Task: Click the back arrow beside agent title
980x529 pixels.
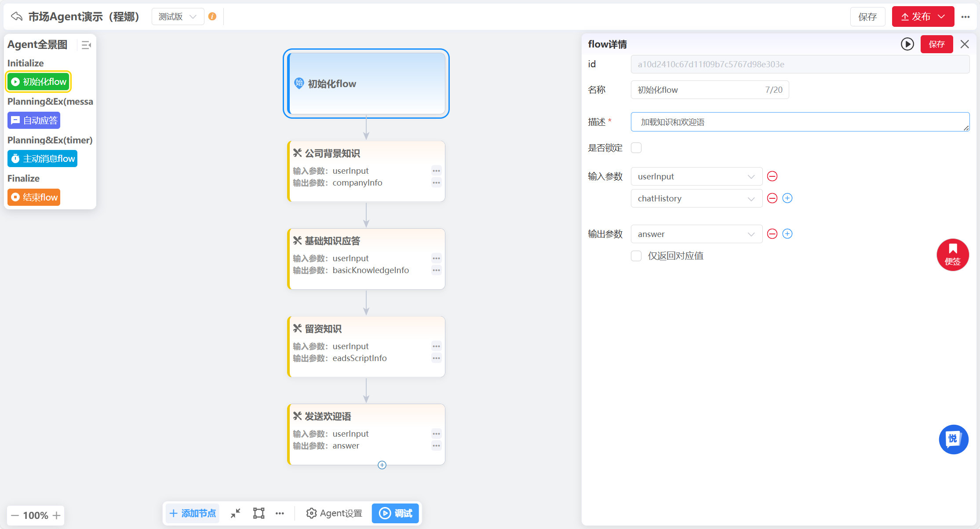Action: pos(17,17)
